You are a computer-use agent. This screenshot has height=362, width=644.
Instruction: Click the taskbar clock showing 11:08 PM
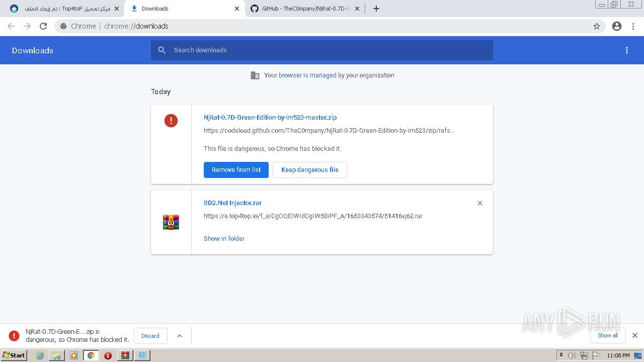click(x=618, y=355)
